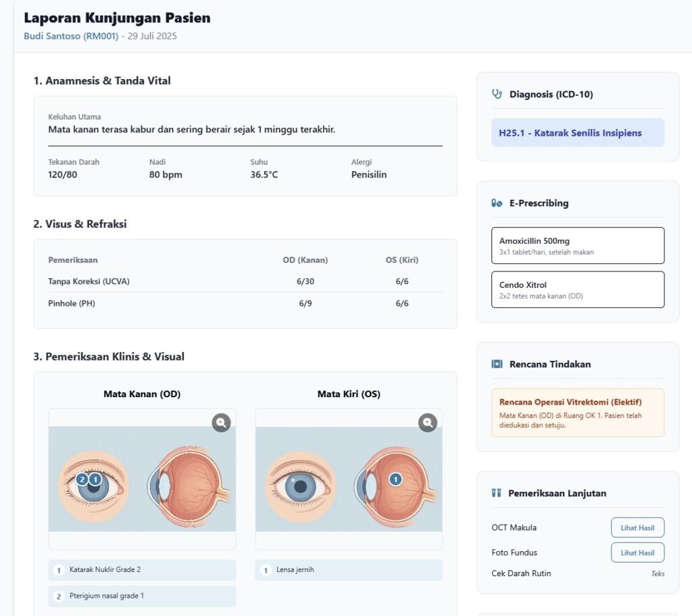Select the Pterigium nasal grade 1 finding
The image size is (692, 616).
tap(142, 596)
